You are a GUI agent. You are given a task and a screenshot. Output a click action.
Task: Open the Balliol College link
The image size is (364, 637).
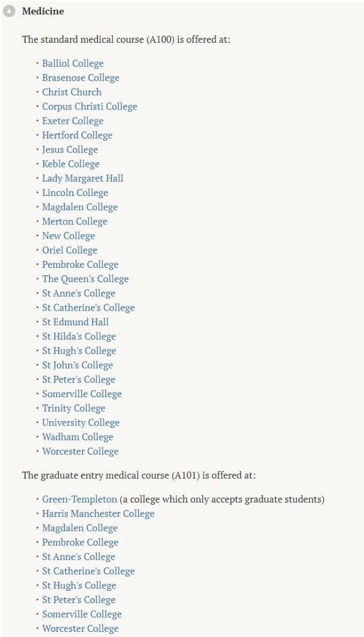tap(73, 63)
